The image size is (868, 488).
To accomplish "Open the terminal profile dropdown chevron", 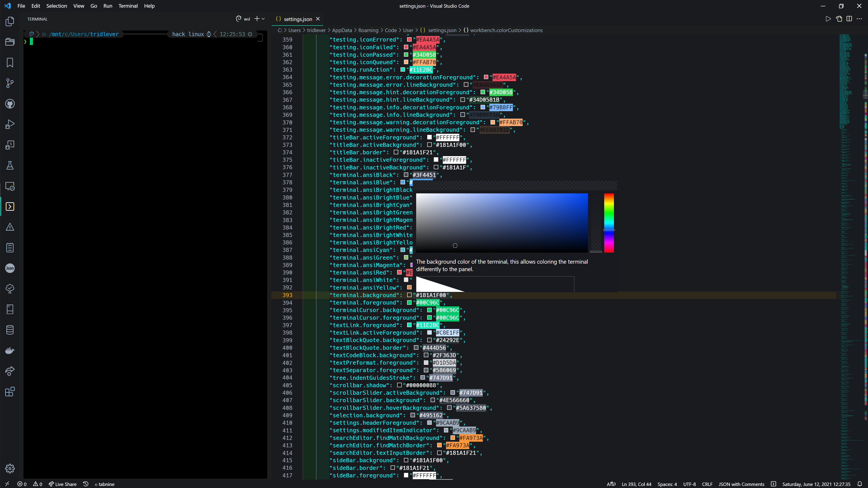I will point(263,19).
